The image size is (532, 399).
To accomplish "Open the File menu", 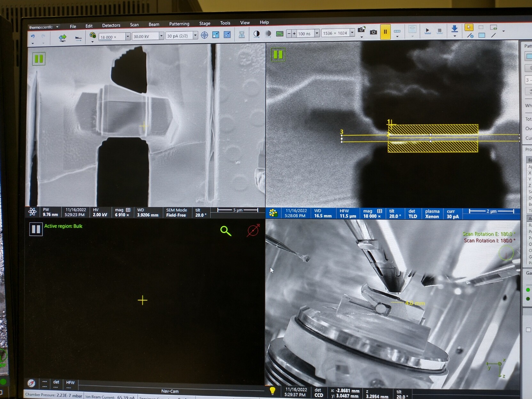I will [x=73, y=26].
